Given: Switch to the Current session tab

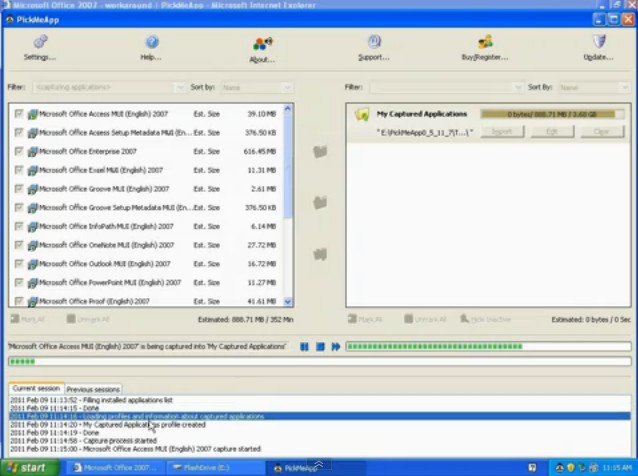Looking at the screenshot, I should point(36,389).
